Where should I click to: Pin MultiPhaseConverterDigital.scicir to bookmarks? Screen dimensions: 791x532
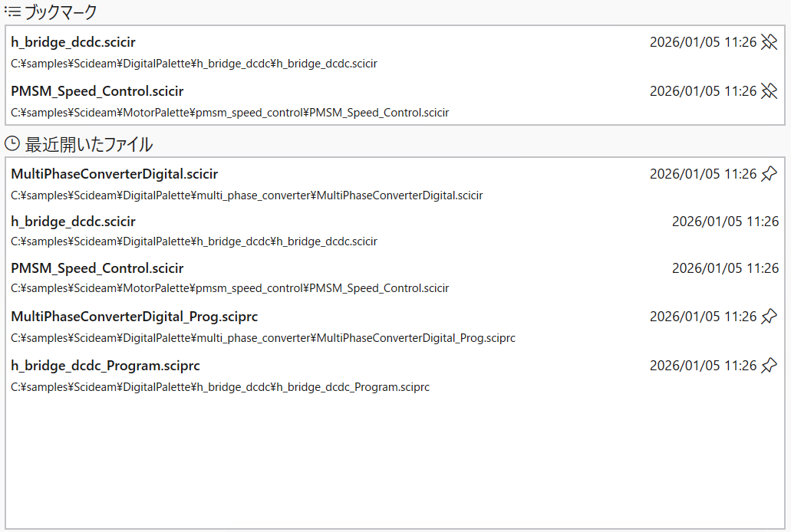coord(769,174)
